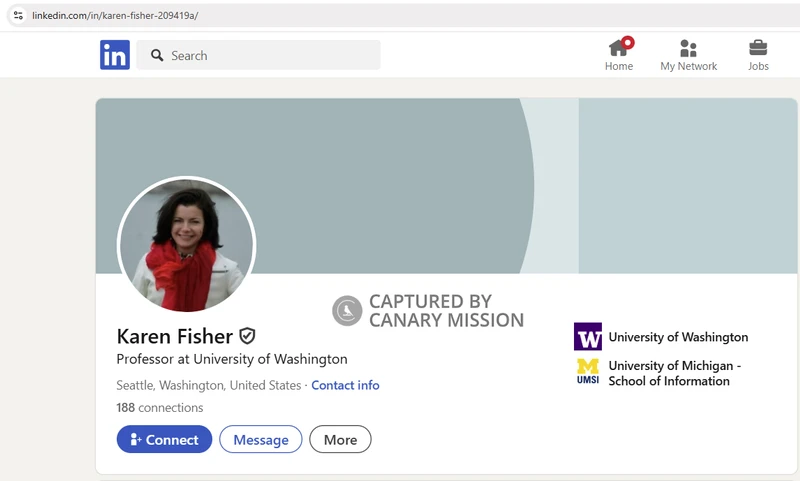Click the search magnifier icon
This screenshot has width=800, height=481.
(157, 55)
